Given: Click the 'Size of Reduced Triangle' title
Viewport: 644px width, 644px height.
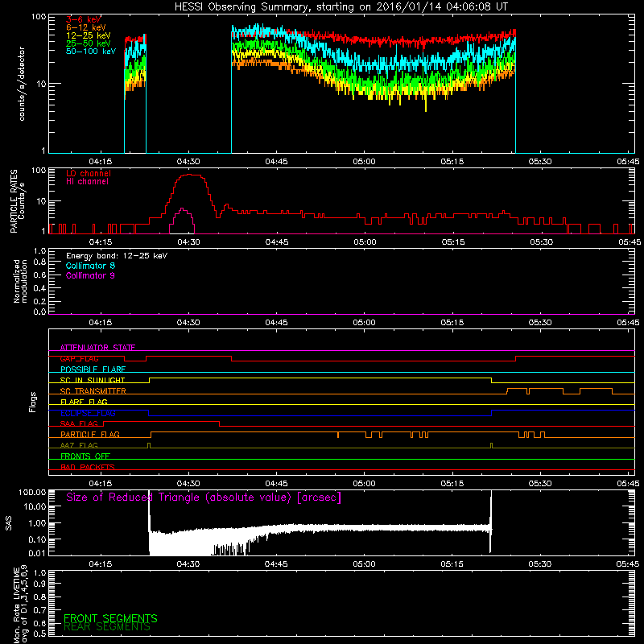Looking at the screenshot, I should click(x=204, y=497).
